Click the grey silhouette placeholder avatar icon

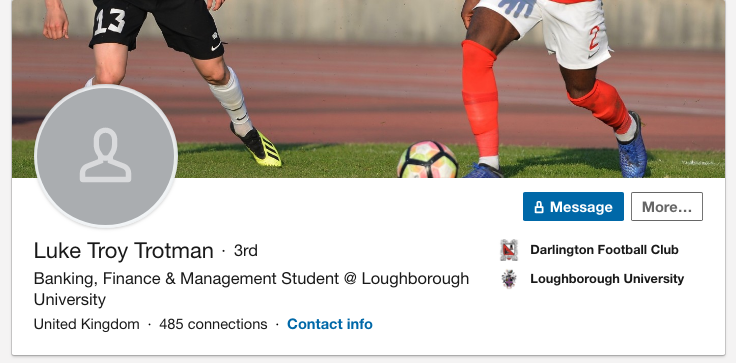click(x=106, y=155)
